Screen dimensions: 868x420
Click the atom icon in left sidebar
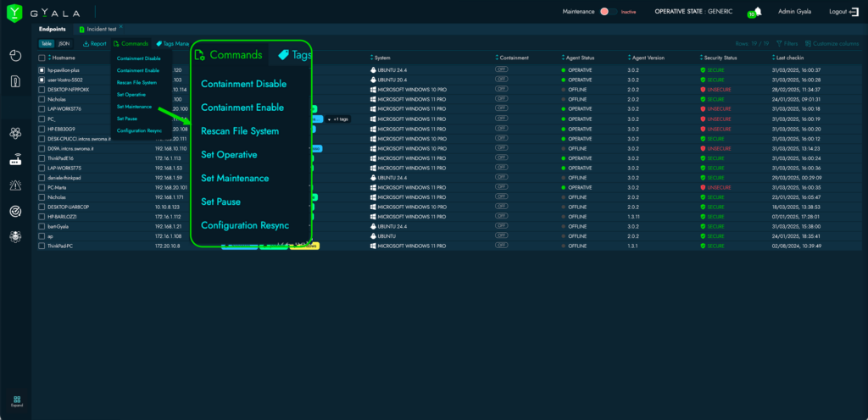tap(15, 133)
